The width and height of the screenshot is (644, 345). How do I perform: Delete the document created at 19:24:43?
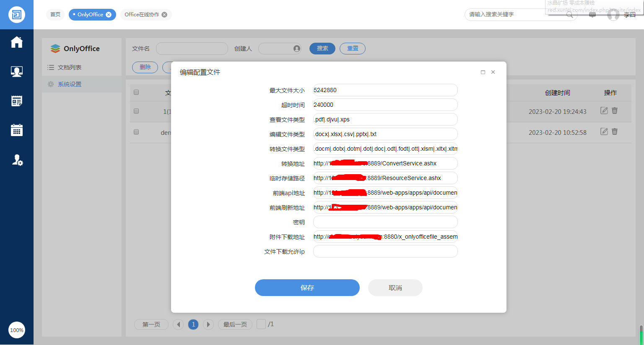[x=615, y=111]
